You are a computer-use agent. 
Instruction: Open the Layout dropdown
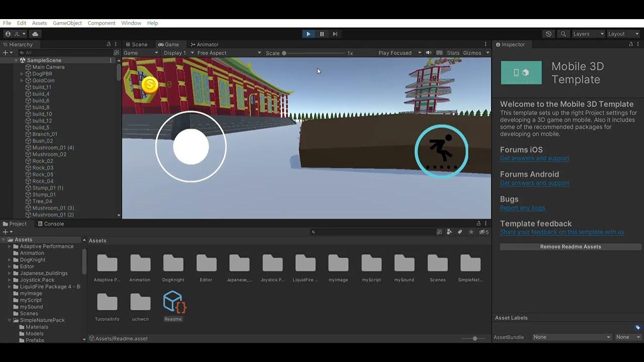[623, 34]
